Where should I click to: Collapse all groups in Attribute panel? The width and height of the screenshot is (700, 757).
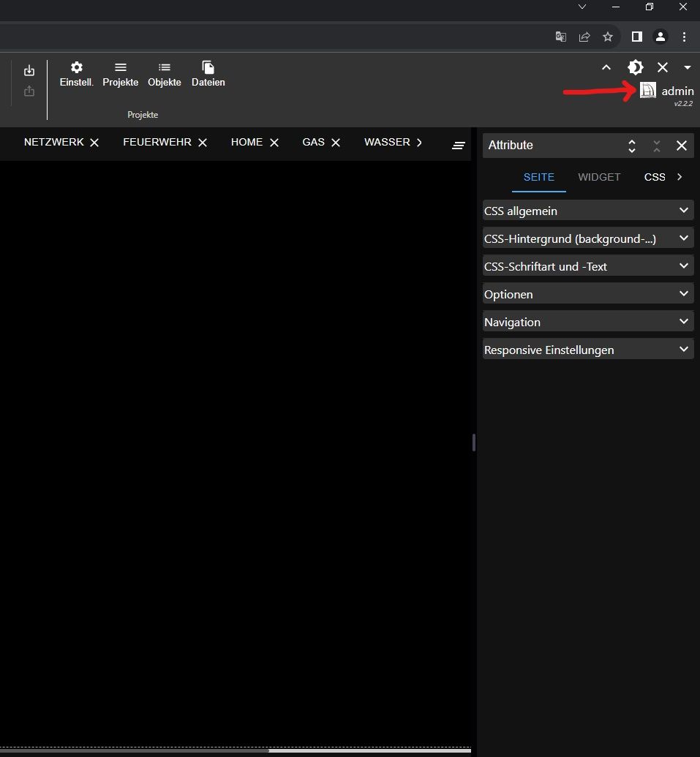[x=657, y=146]
